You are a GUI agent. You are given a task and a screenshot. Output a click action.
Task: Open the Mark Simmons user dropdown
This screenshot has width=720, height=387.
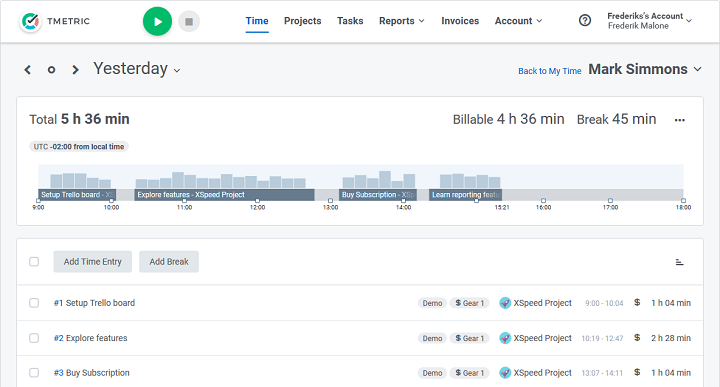click(x=645, y=69)
